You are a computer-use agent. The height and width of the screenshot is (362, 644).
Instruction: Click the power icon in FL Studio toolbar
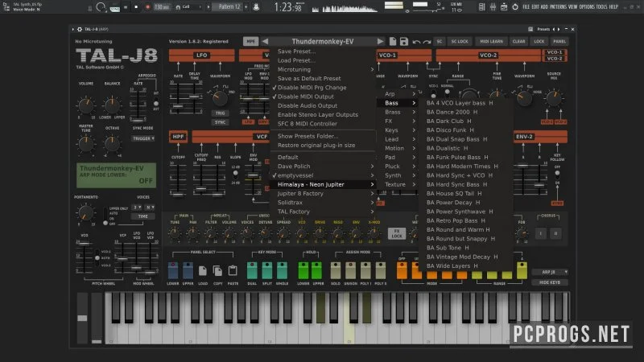coord(515,7)
